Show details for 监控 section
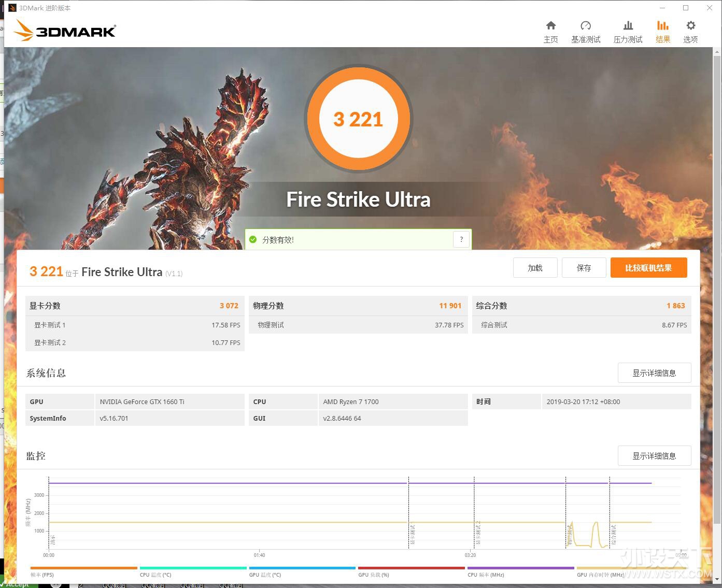 tap(655, 456)
